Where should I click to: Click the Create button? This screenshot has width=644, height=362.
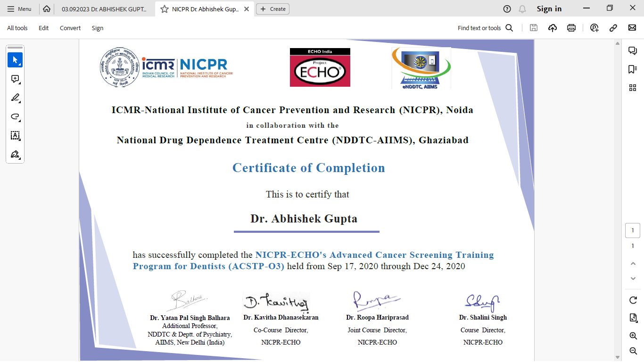(272, 9)
